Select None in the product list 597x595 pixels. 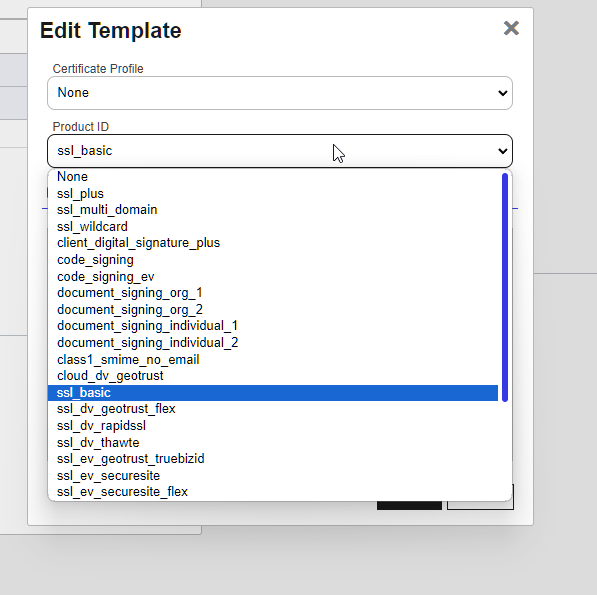point(273,177)
